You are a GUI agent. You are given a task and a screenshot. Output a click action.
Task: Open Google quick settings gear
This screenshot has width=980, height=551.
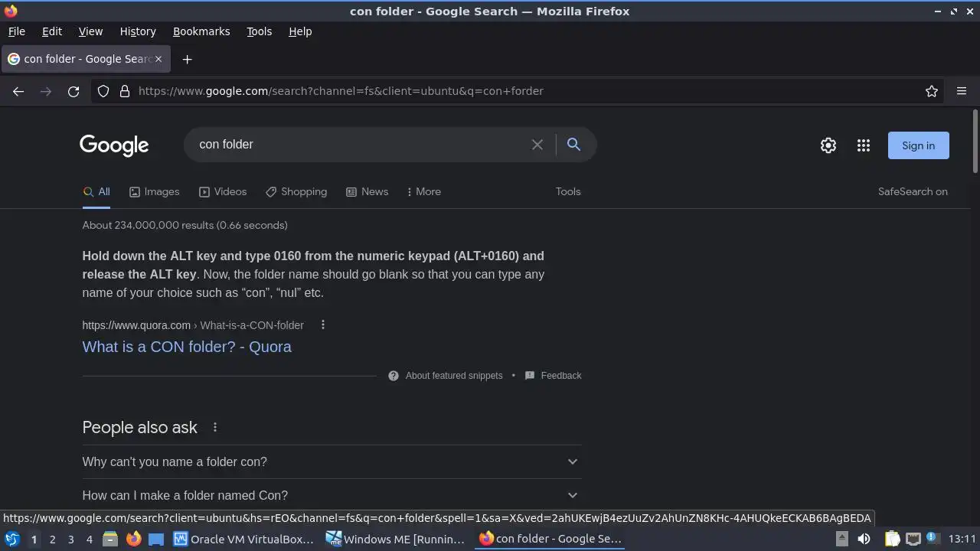(x=828, y=145)
